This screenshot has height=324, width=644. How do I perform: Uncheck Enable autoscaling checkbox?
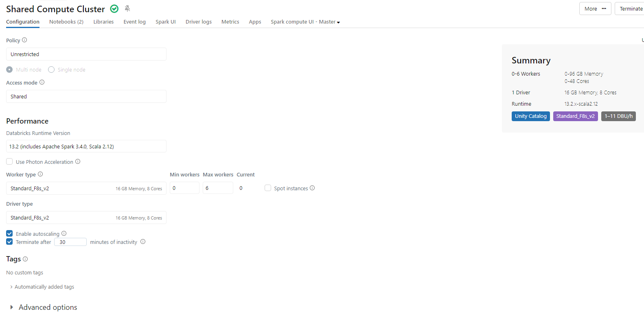pyautogui.click(x=9, y=233)
